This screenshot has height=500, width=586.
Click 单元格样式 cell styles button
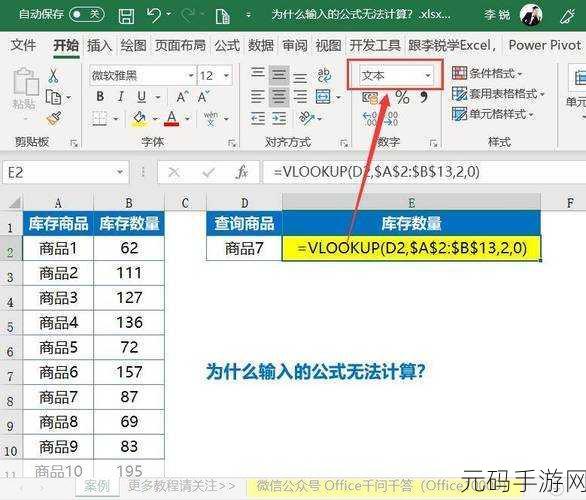click(492, 114)
